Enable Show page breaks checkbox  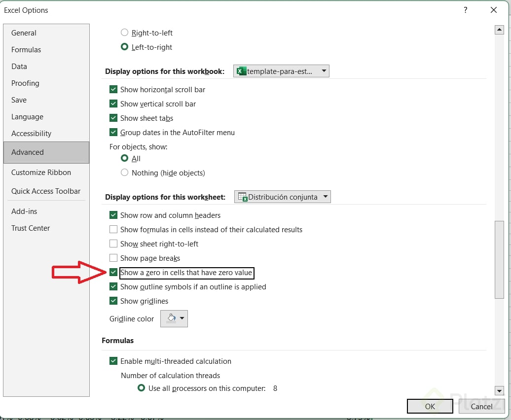(113, 258)
